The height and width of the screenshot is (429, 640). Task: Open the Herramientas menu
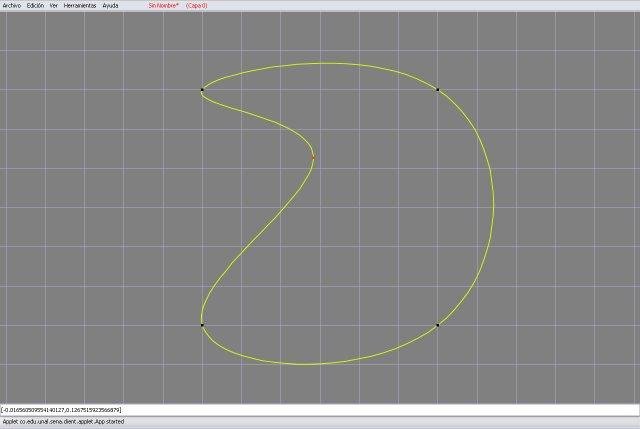tap(80, 5)
